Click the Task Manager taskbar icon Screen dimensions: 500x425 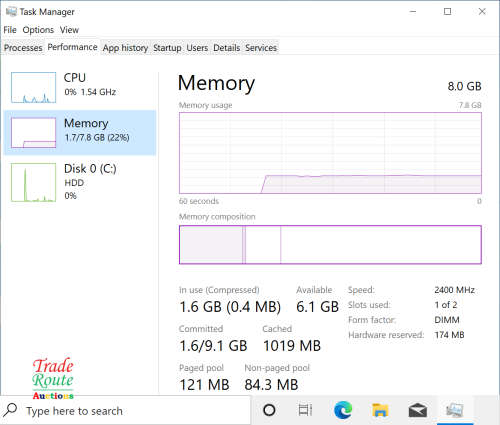point(455,410)
